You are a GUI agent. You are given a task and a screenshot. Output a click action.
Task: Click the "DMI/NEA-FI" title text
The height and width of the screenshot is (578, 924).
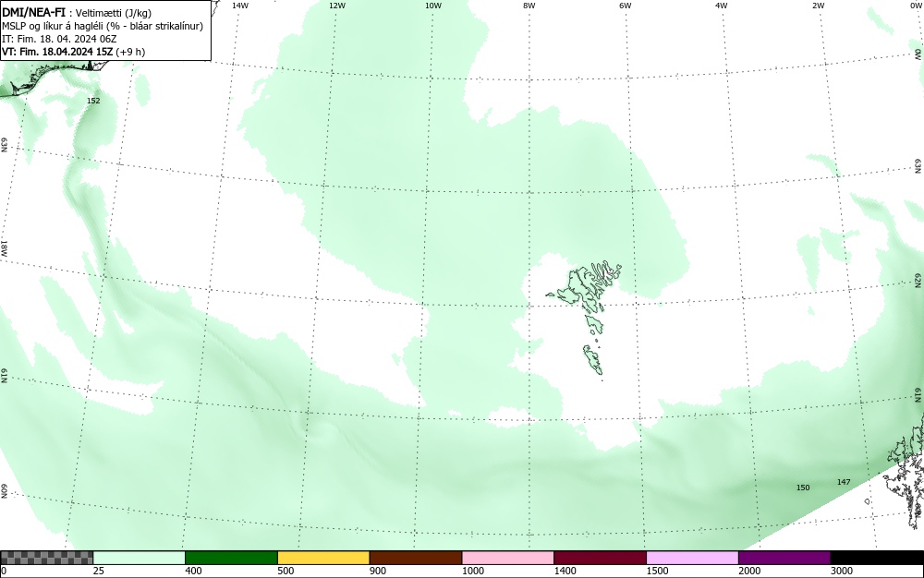tap(33, 12)
